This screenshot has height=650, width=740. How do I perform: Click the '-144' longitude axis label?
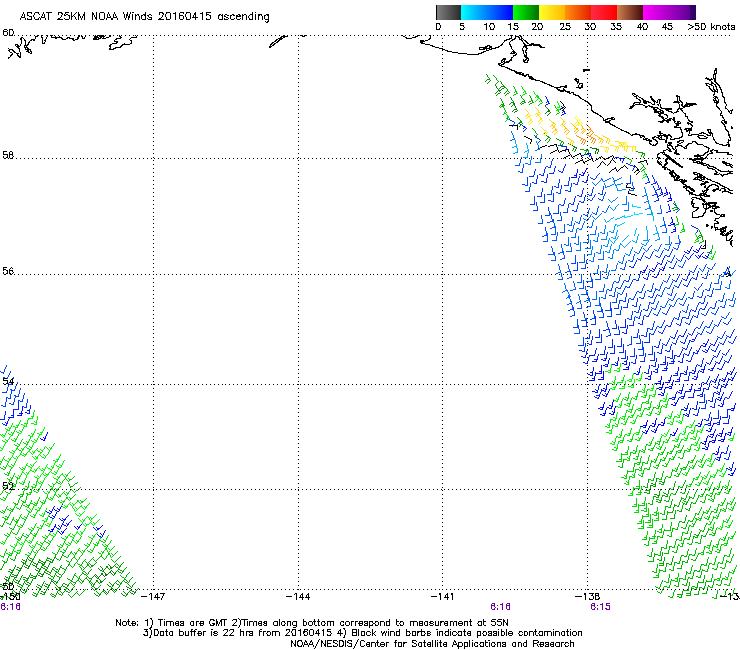pyautogui.click(x=298, y=597)
